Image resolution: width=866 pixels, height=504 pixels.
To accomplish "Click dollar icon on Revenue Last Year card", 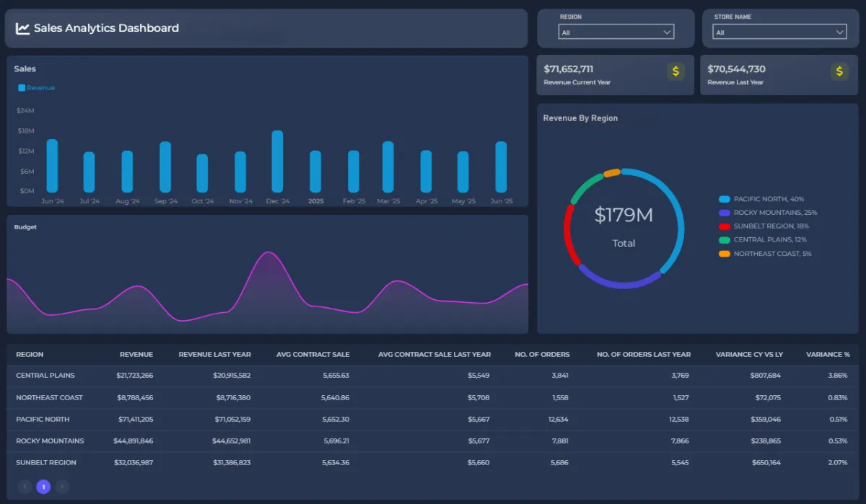I will click(x=839, y=71).
